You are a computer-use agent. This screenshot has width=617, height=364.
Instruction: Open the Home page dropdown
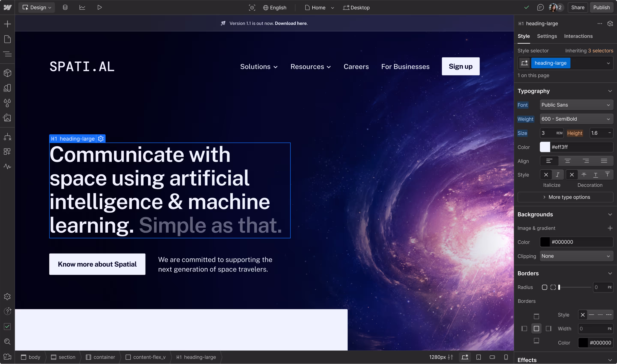[319, 8]
